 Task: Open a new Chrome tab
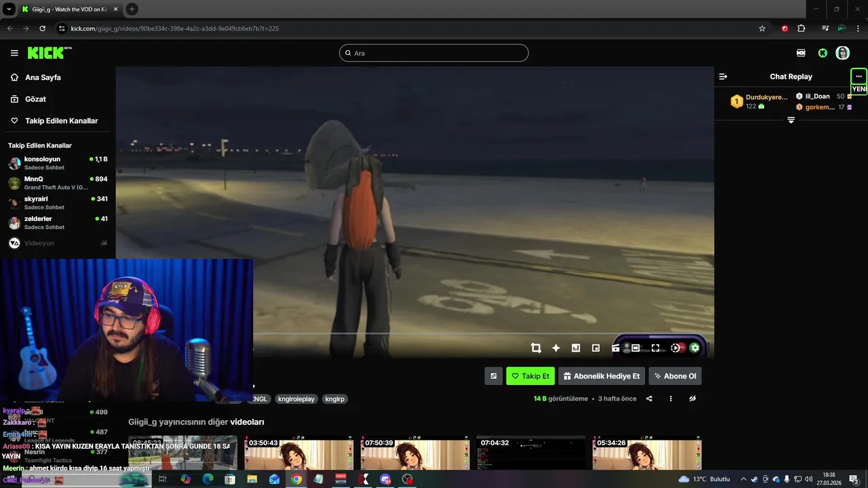coord(132,9)
